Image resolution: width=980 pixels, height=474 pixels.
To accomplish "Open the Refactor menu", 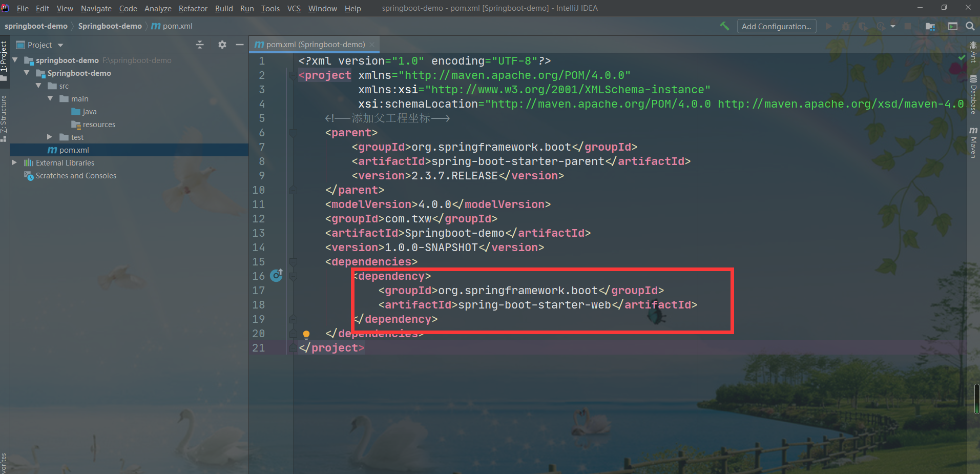I will (193, 8).
